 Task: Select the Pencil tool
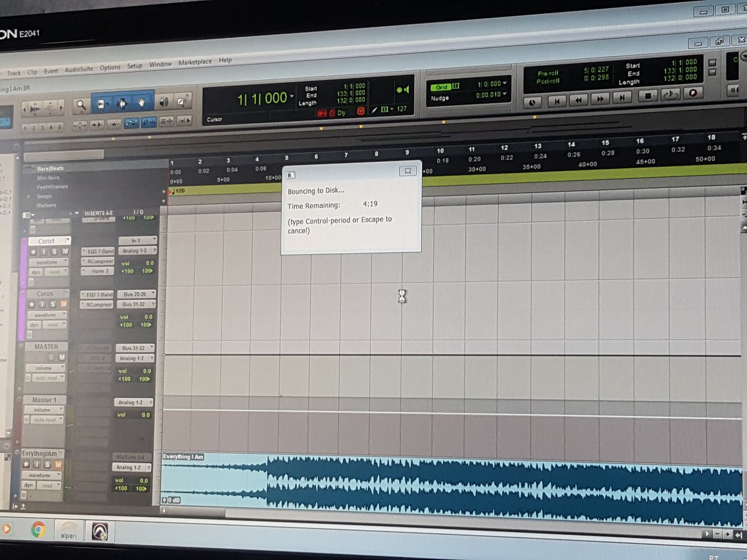click(x=182, y=101)
